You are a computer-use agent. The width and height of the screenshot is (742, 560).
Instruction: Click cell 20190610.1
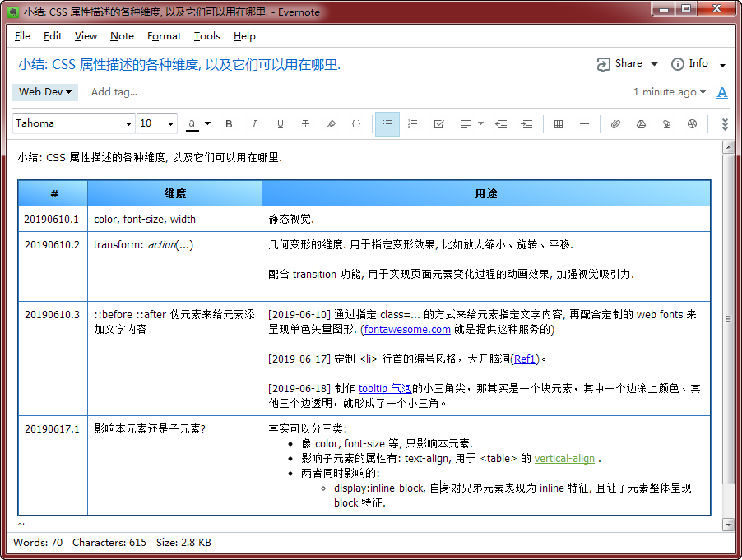pos(52,219)
